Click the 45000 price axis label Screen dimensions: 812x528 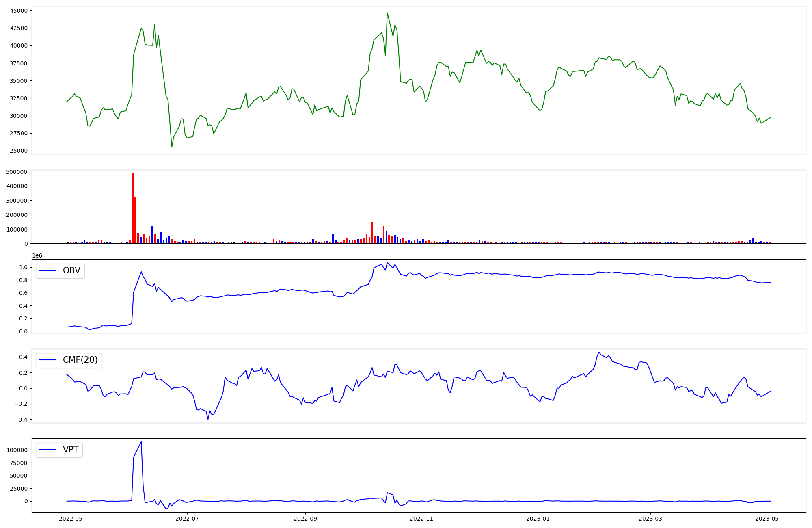coord(19,11)
